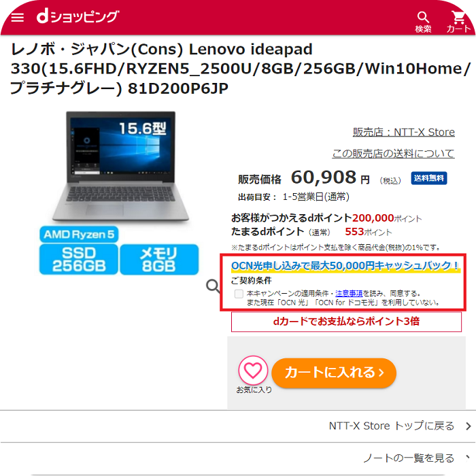
Task: Click dカードでお支払ならポイント3倍 banner
Action: [x=346, y=322]
